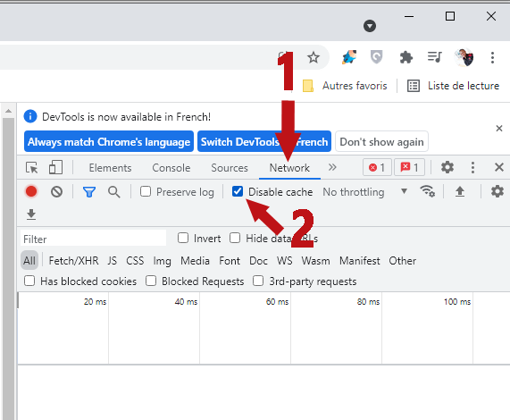Image resolution: width=510 pixels, height=420 pixels.
Task: Stop recording network log with red button
Action: click(31, 191)
